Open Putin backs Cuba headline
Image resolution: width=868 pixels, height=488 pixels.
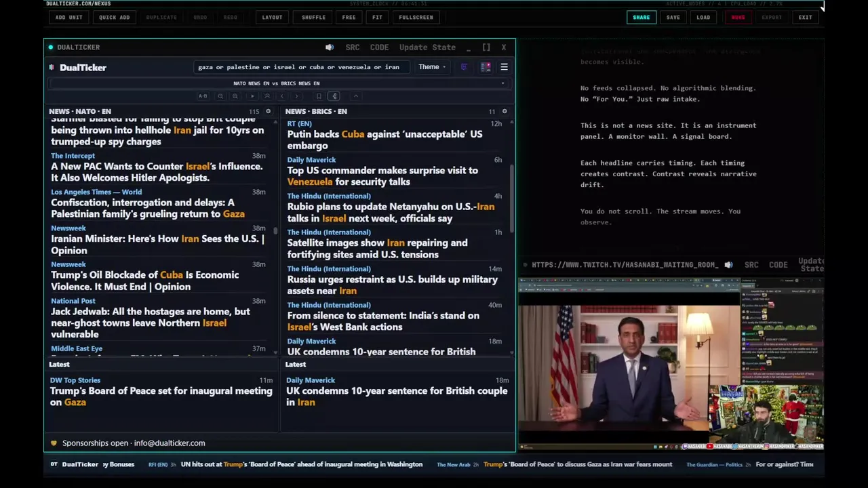384,140
